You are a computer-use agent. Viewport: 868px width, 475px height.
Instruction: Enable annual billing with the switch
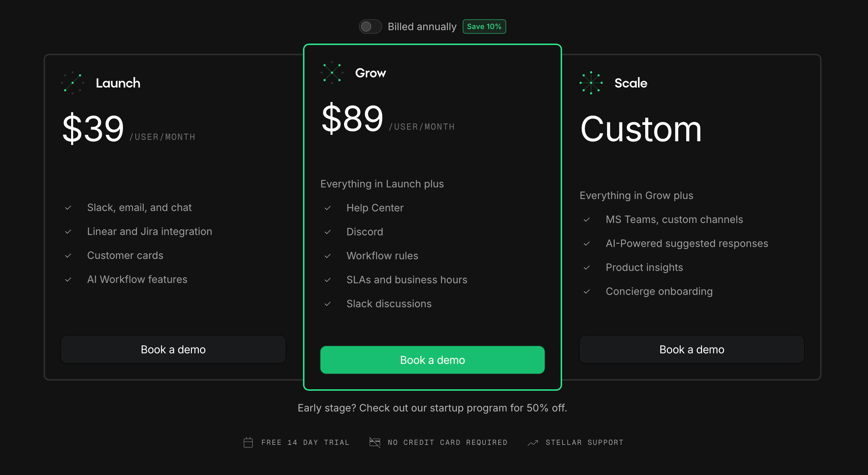pyautogui.click(x=370, y=26)
